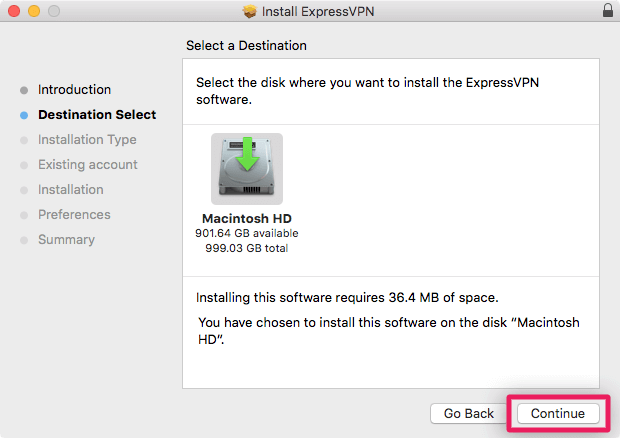Select the Introduction step in sidebar

[x=74, y=90]
